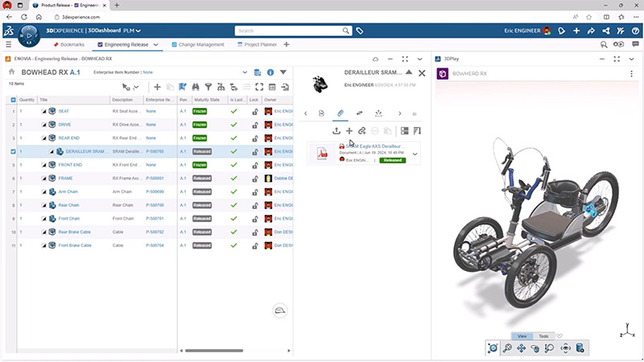The width and height of the screenshot is (644, 362).
Task: Upload a document in the attachments panel
Action: coord(336,131)
